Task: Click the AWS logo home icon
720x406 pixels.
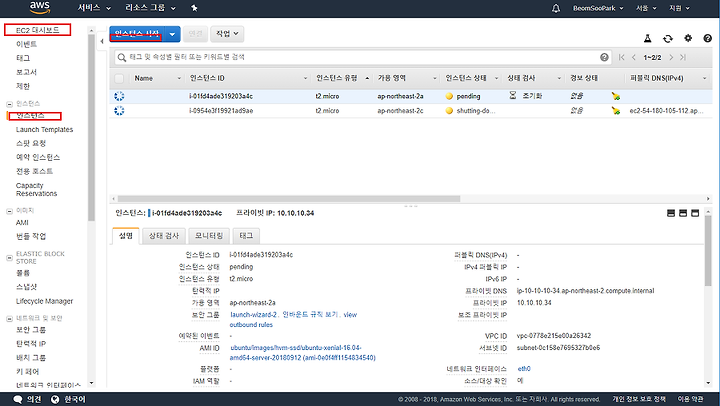Action: (x=40, y=7)
